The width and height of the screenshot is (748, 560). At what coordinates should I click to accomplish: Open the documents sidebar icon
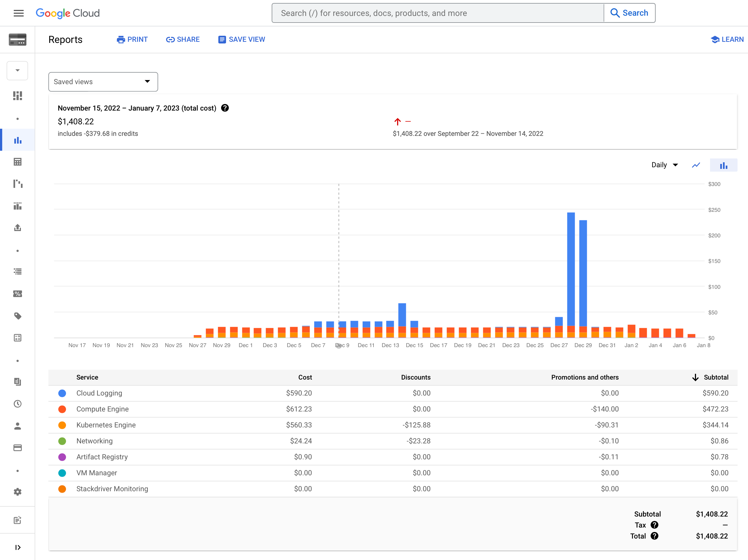[x=18, y=382]
